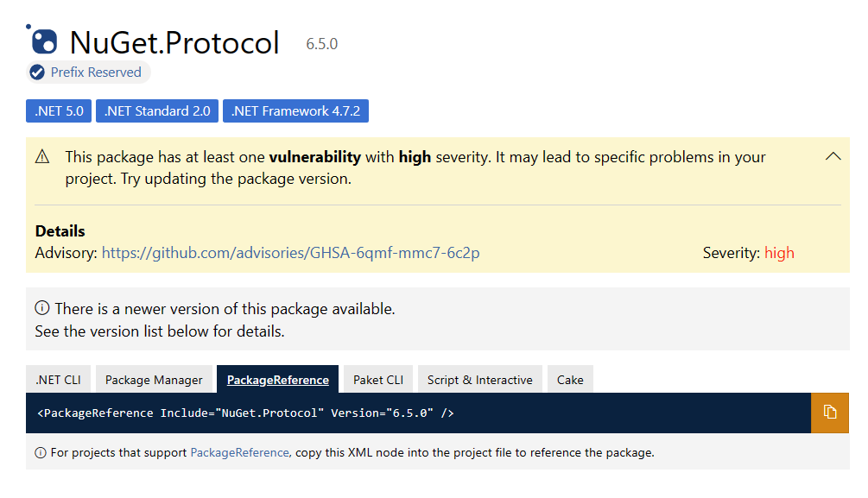Select the Paket CLI tab
868x498 pixels.
pos(377,379)
